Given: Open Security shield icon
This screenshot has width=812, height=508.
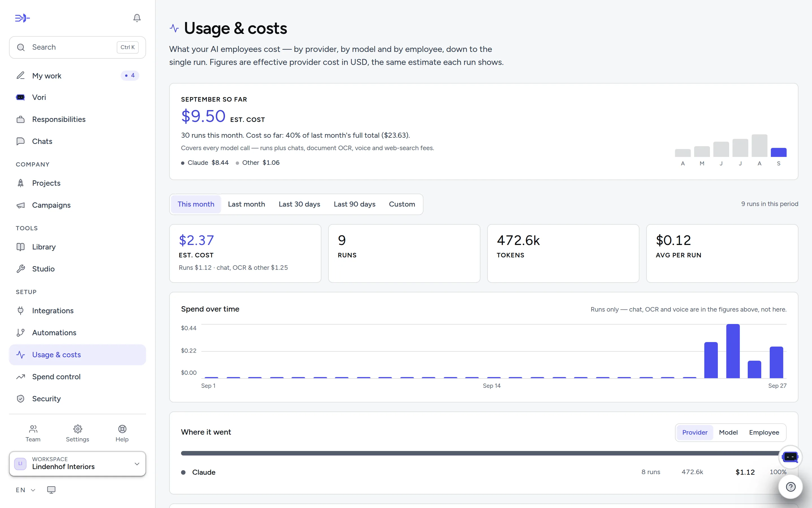Looking at the screenshot, I should click(x=21, y=398).
